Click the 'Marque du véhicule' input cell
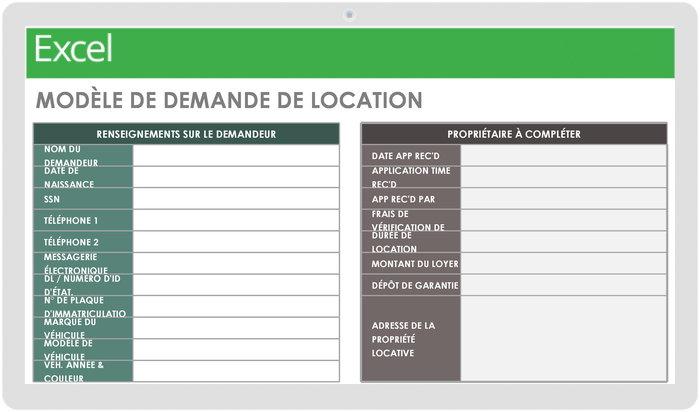The width and height of the screenshot is (700, 412). (x=236, y=328)
